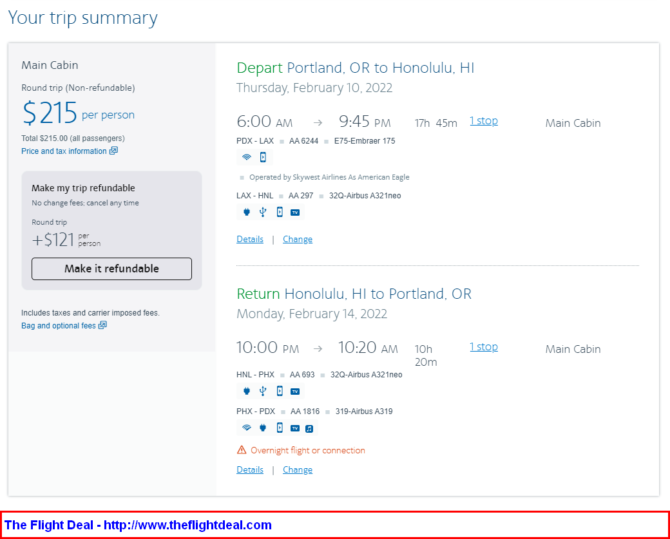Click the TV icon for flight AA 693
The image size is (670, 539).
point(295,391)
